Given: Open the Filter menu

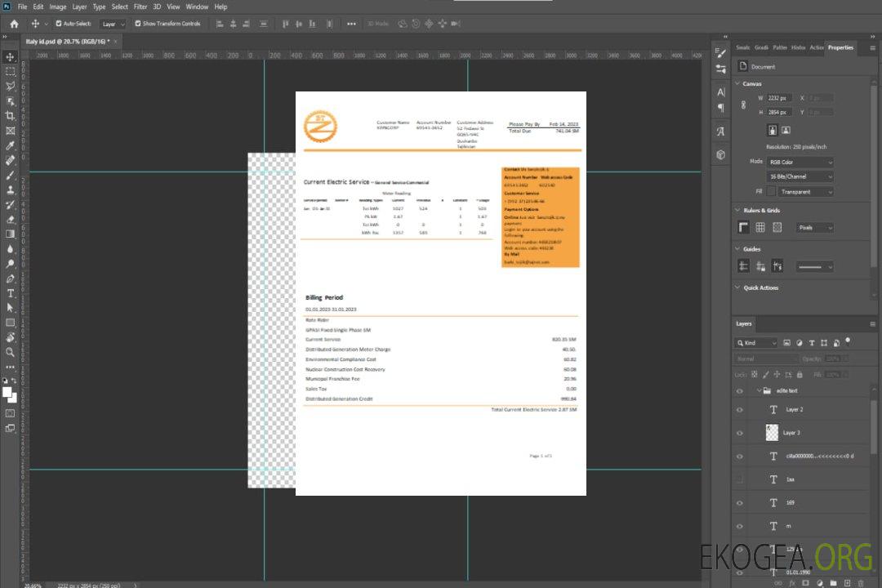Looking at the screenshot, I should click(x=140, y=7).
